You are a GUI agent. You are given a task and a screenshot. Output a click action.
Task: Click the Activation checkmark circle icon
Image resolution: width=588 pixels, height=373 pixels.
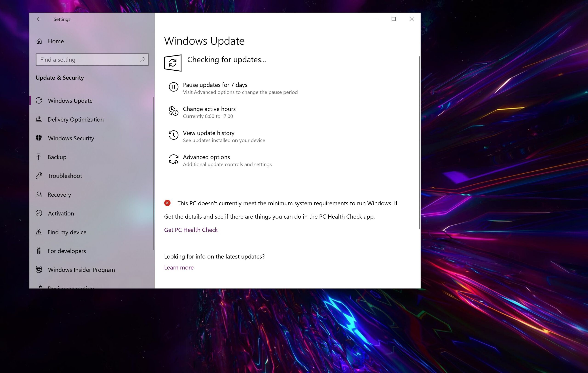tap(39, 213)
